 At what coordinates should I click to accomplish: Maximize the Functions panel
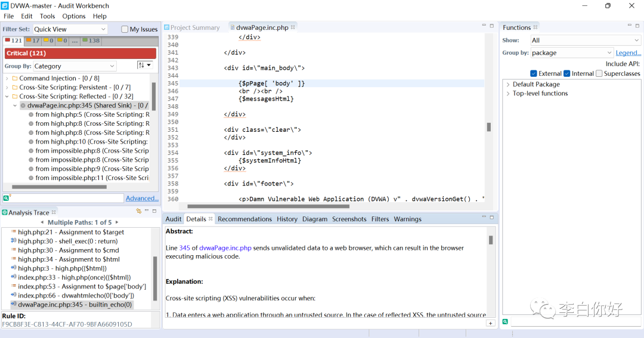(637, 26)
